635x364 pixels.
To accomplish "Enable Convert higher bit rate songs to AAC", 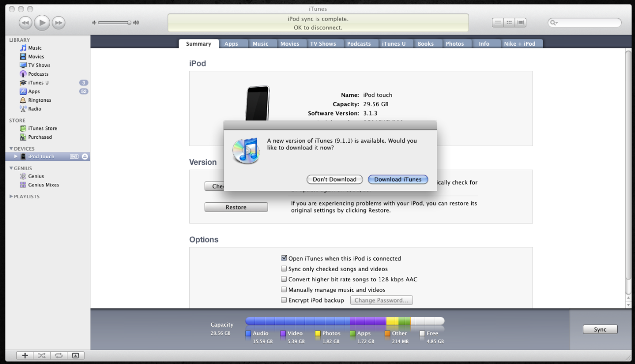I will (284, 279).
